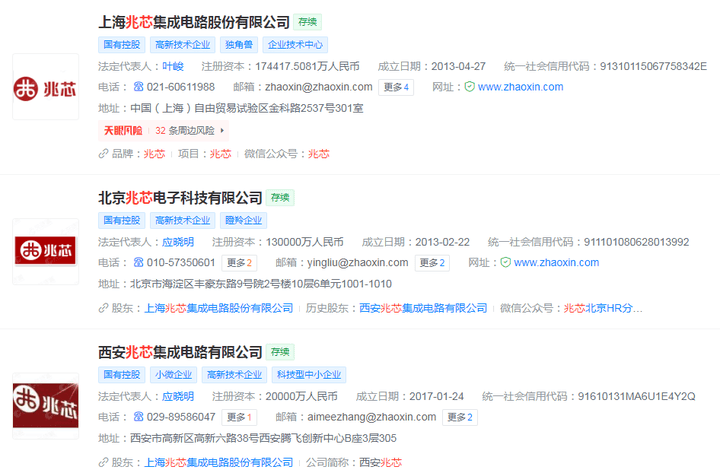Expand 更多2 emails next to aimeezhang@zhaoxin.com

460,417
